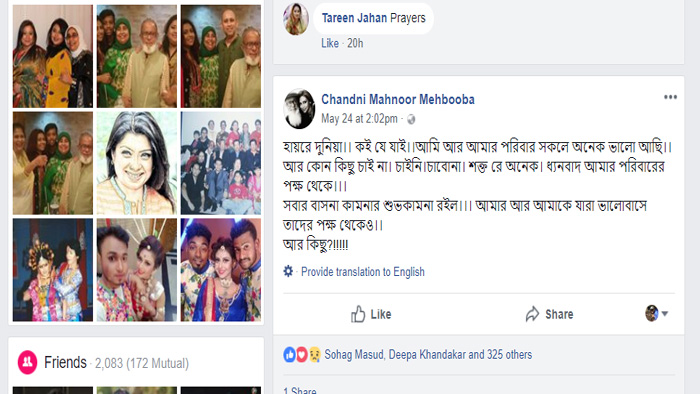Open the three-dot post options menu
The width and height of the screenshot is (700, 394).
[x=670, y=97]
